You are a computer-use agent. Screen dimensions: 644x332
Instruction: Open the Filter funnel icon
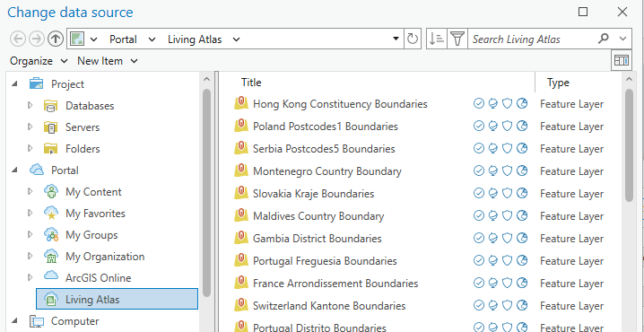tap(457, 39)
